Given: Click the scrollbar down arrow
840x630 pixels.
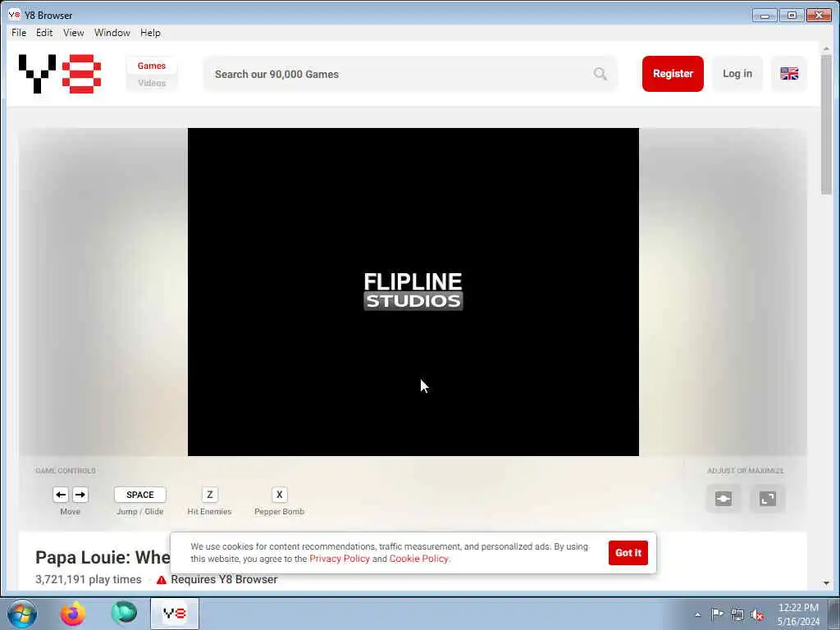Looking at the screenshot, I should click(x=826, y=583).
